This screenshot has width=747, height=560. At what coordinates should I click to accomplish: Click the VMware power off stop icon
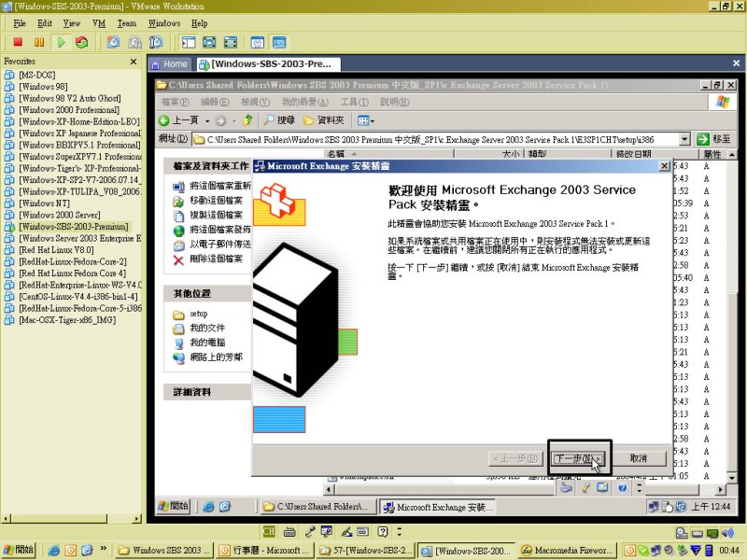(x=18, y=42)
